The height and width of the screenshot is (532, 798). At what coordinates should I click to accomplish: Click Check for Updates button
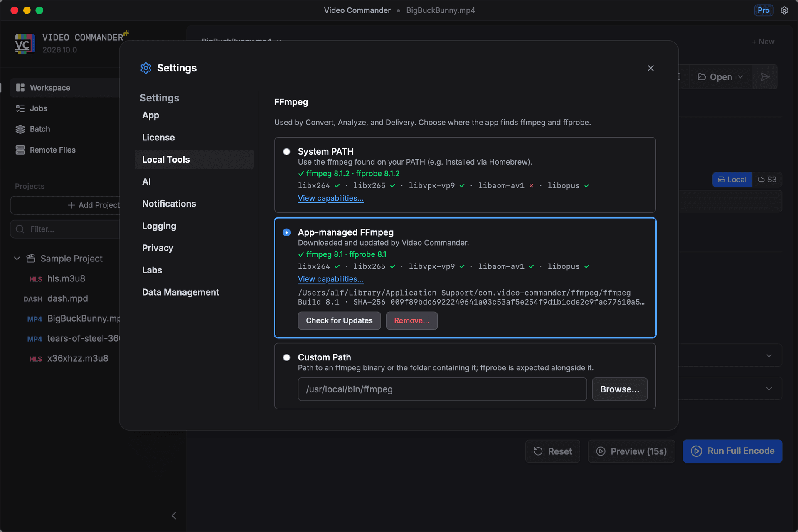[339, 321]
